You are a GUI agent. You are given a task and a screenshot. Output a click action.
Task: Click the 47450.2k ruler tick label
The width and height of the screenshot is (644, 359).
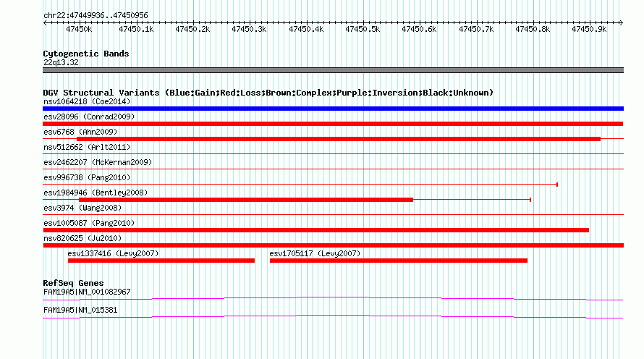192,29
